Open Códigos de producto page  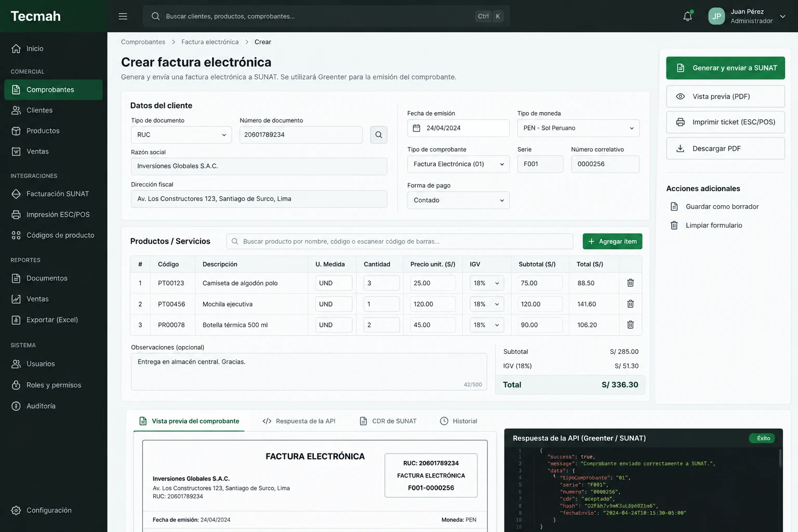(54, 235)
